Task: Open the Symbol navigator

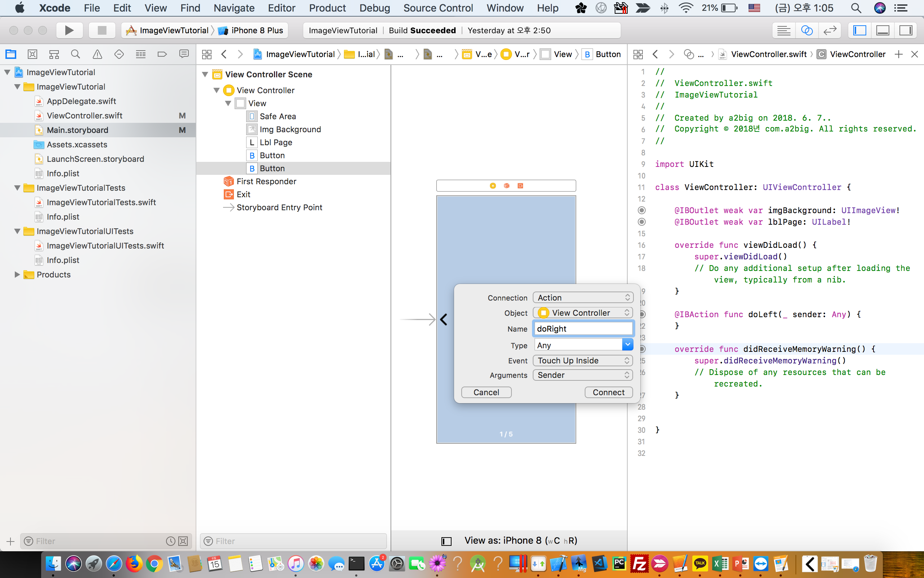Action: 54,54
